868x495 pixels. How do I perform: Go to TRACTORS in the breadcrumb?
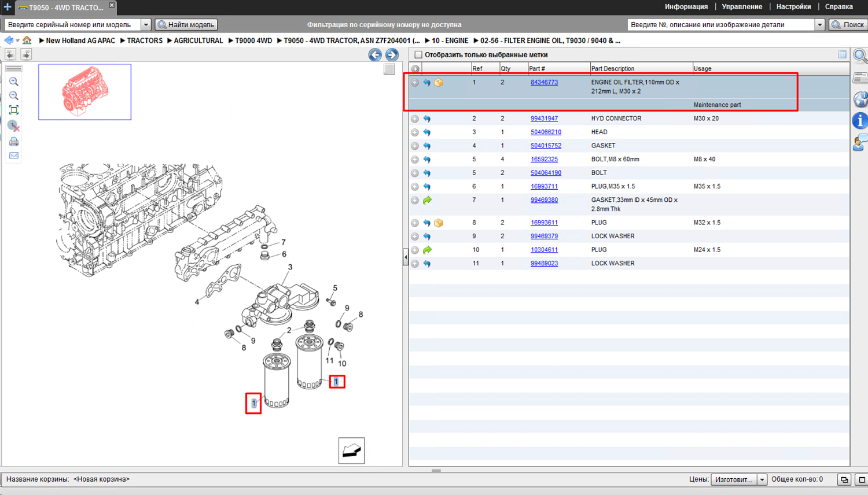(x=145, y=40)
